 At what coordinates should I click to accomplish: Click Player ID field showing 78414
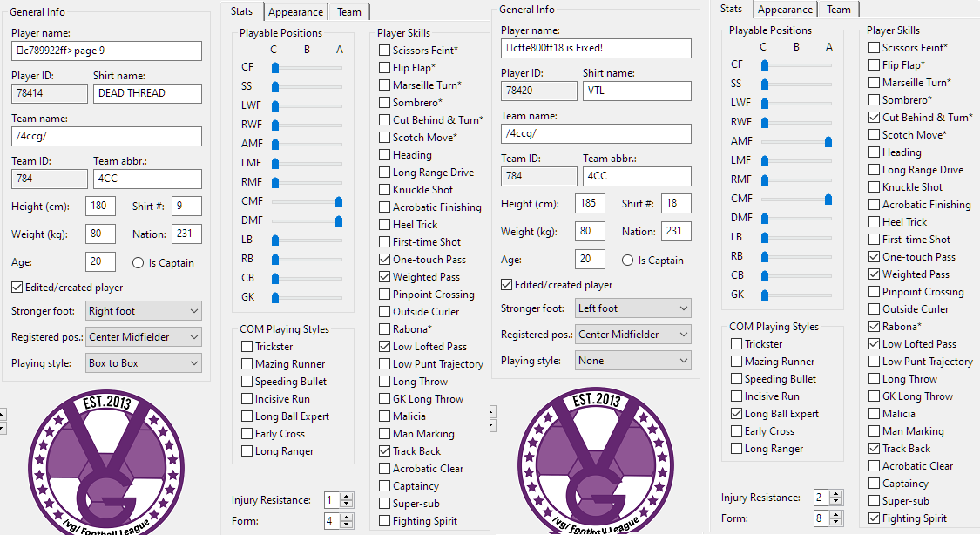50,93
